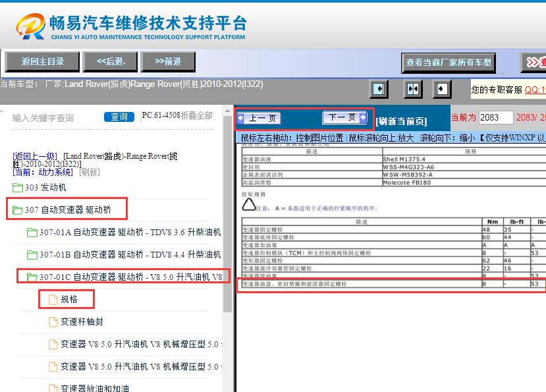Go to previous page with 上一页

(259, 118)
